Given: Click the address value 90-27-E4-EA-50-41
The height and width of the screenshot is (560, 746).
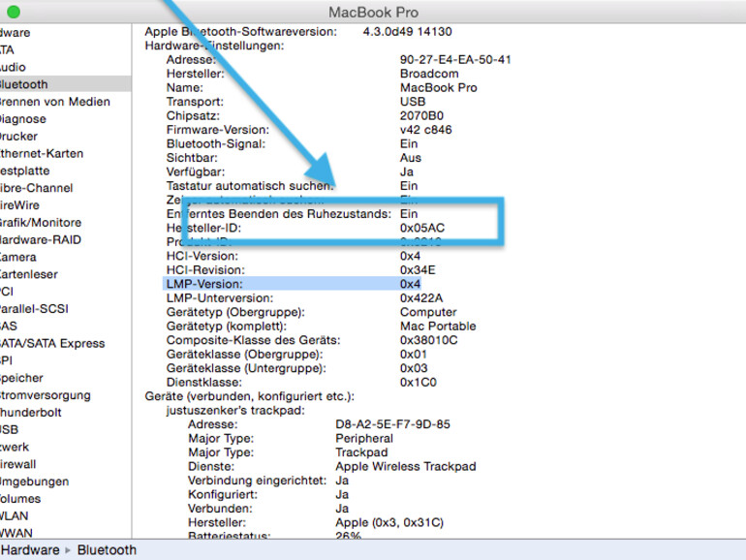Looking at the screenshot, I should (455, 59).
